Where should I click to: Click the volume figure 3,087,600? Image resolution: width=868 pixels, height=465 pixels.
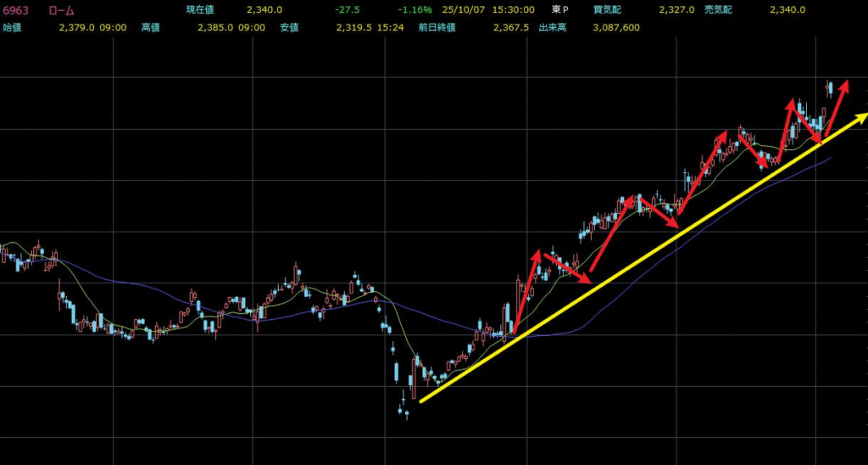point(611,27)
